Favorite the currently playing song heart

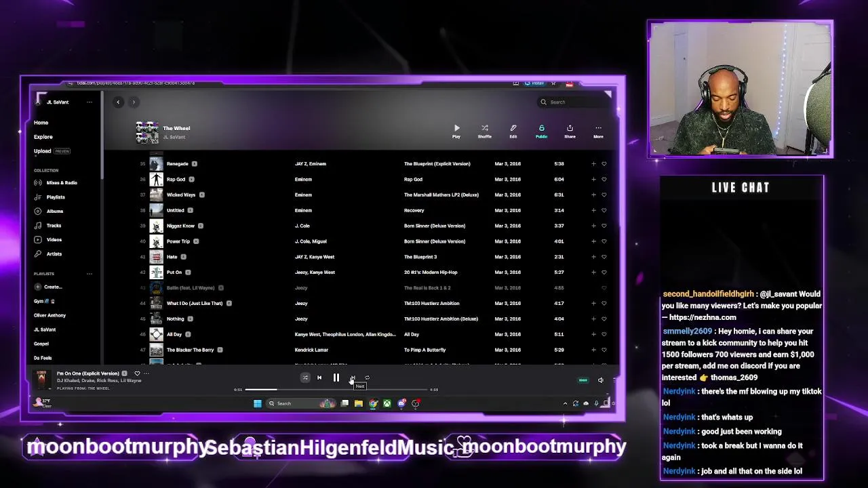pyautogui.click(x=137, y=373)
